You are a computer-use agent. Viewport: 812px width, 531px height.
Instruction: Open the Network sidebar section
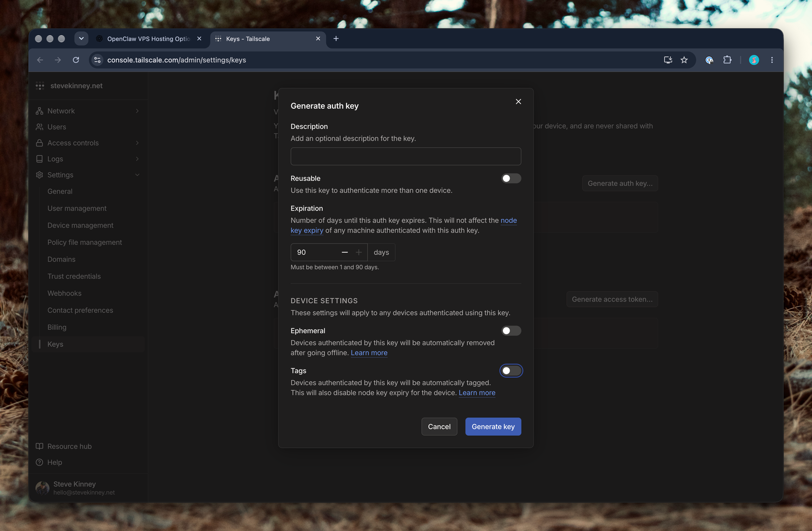[x=61, y=111]
